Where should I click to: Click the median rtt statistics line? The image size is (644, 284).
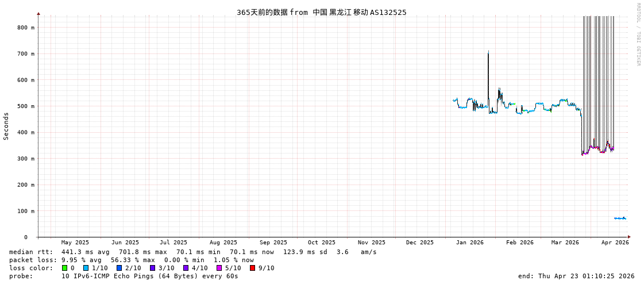tap(193, 252)
